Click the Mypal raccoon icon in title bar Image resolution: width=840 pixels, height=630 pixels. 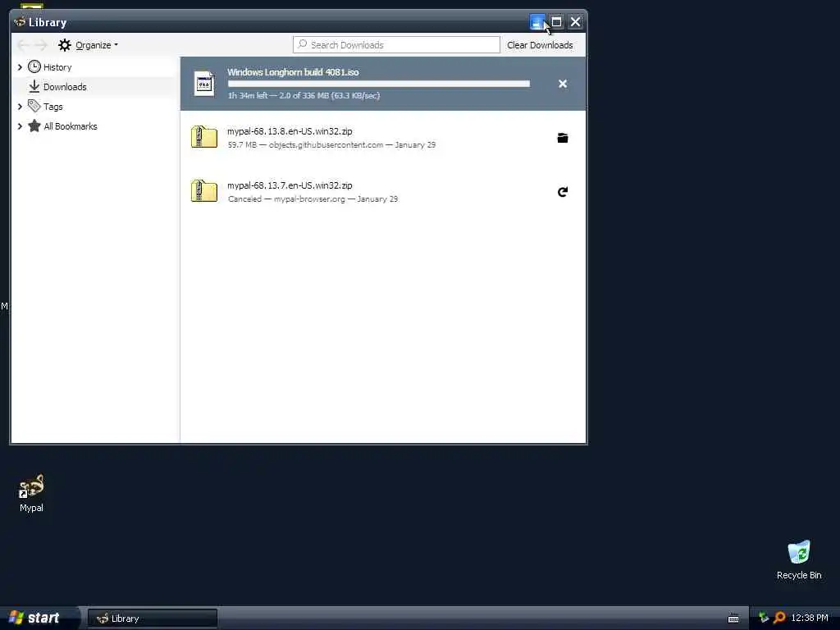(x=20, y=22)
